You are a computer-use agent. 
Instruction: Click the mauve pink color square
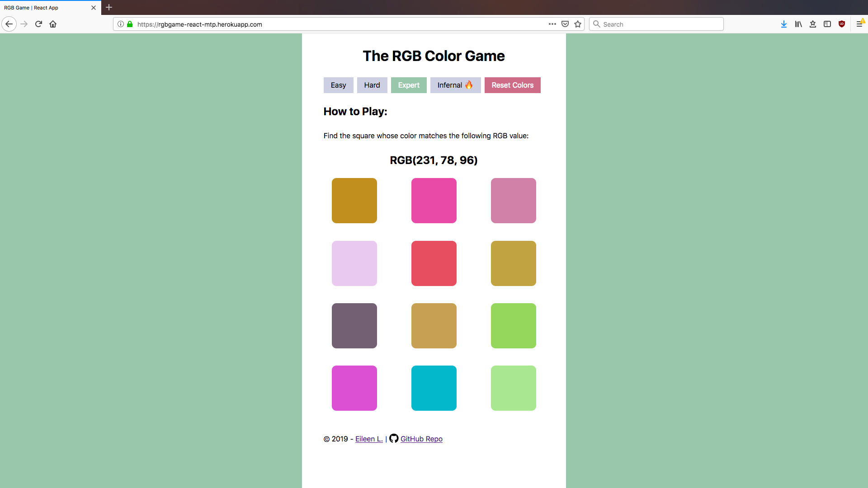(x=513, y=200)
